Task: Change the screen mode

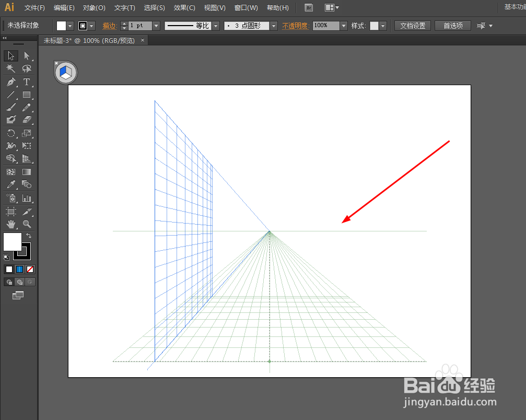Action: tap(18, 295)
